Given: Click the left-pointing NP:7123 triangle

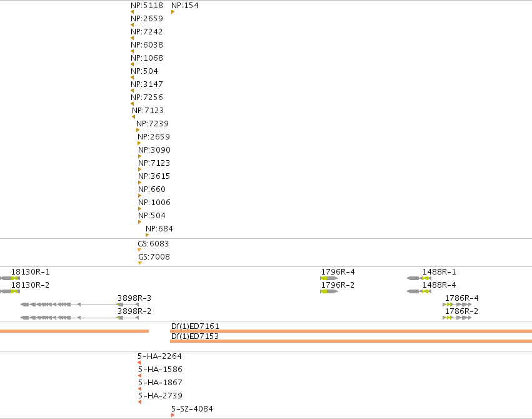Looking at the screenshot, I should (133, 117).
